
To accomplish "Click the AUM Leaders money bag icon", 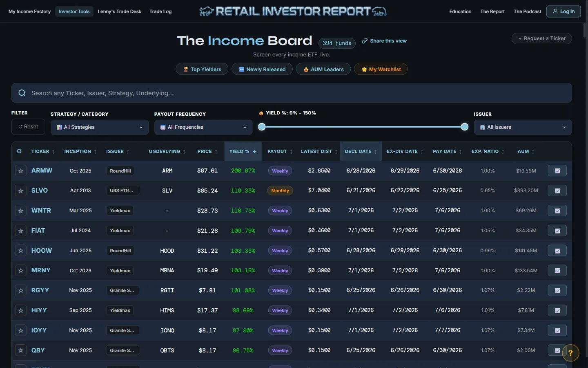I will pos(306,70).
